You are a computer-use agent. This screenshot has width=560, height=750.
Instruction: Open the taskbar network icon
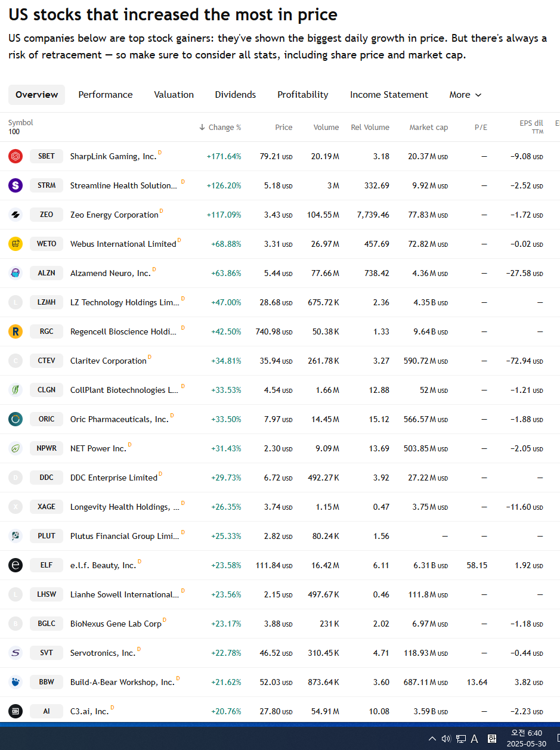[x=461, y=739]
